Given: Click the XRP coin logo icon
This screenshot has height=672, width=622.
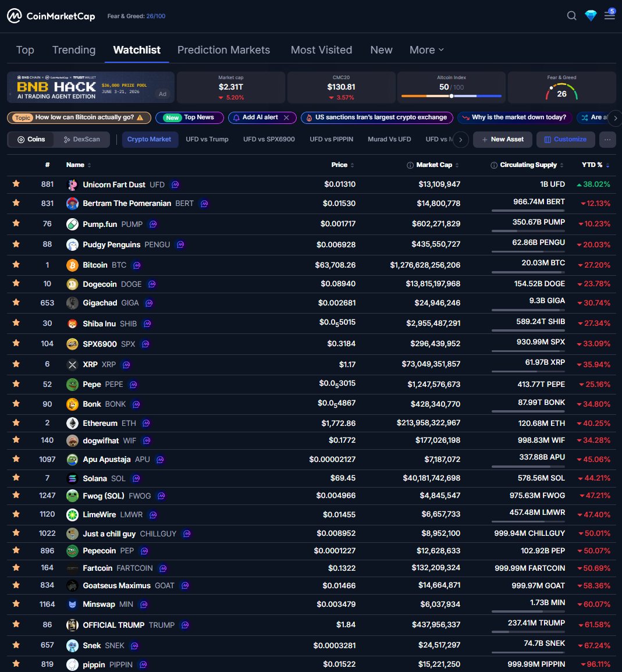Looking at the screenshot, I should click(73, 364).
